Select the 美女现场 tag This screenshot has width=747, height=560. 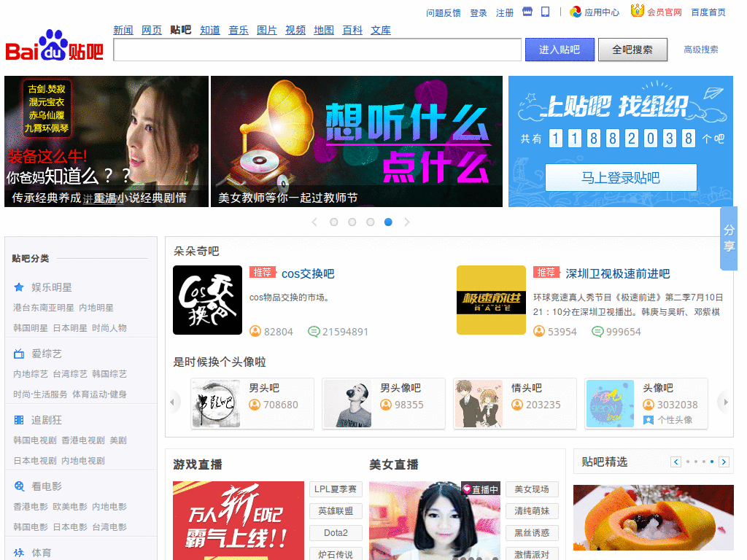(532, 489)
